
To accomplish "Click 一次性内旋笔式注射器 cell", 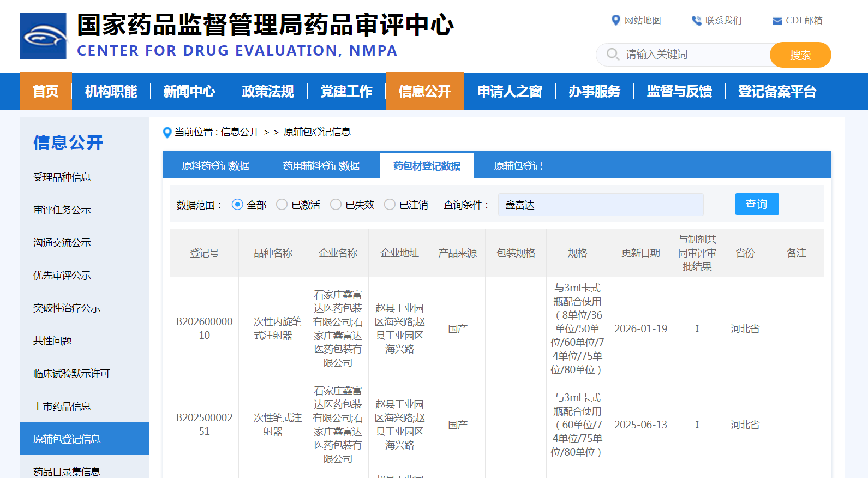I will click(x=273, y=328).
